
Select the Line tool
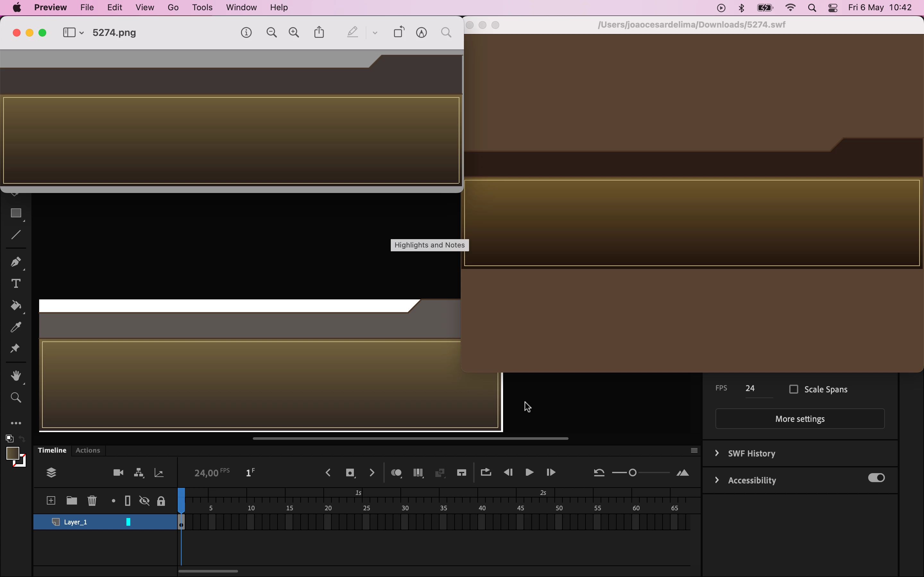point(16,235)
